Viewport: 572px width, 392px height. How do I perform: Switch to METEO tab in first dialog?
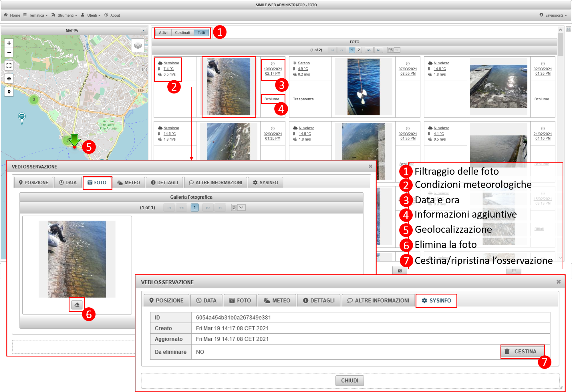pos(128,182)
